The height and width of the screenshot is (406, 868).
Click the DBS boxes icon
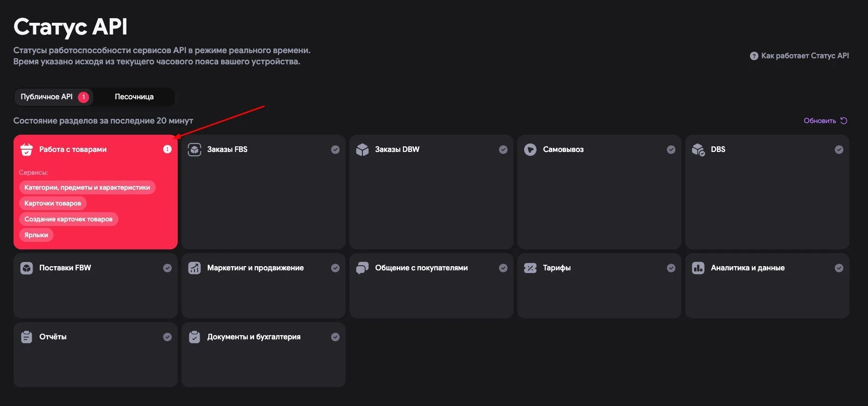(x=698, y=150)
